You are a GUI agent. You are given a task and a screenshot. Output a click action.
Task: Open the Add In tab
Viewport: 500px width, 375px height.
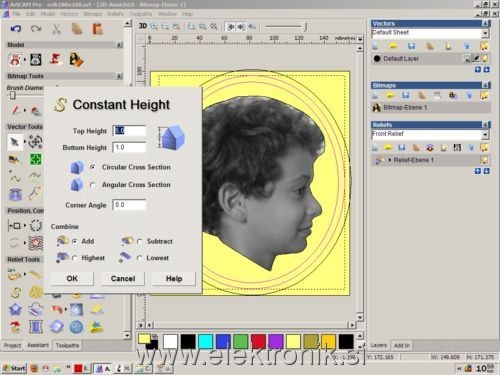[402, 345]
